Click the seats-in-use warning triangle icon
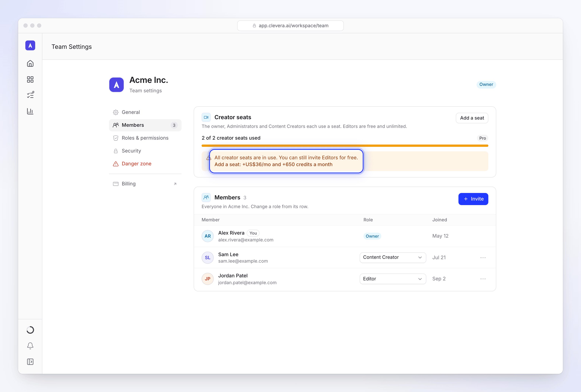581x392 pixels. pos(208,158)
